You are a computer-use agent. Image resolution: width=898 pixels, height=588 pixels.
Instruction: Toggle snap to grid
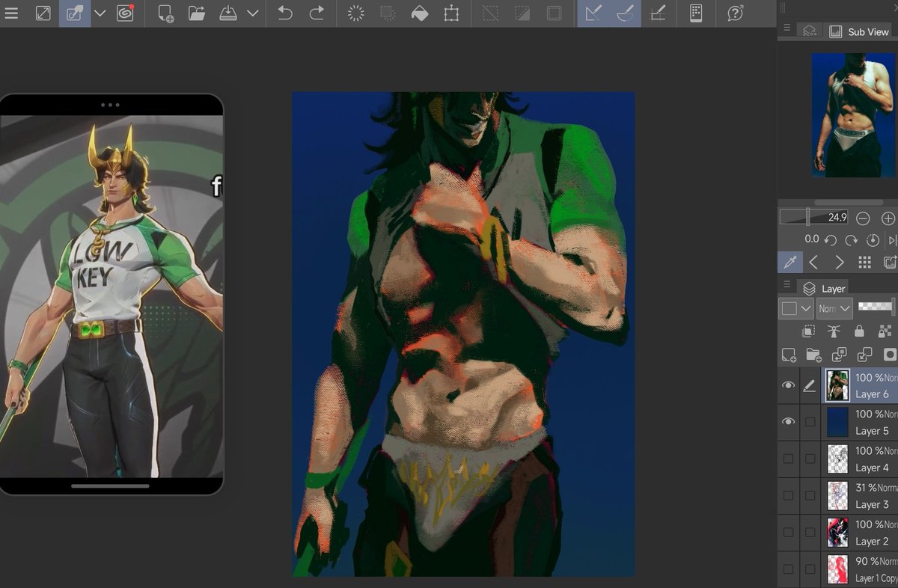pyautogui.click(x=658, y=13)
